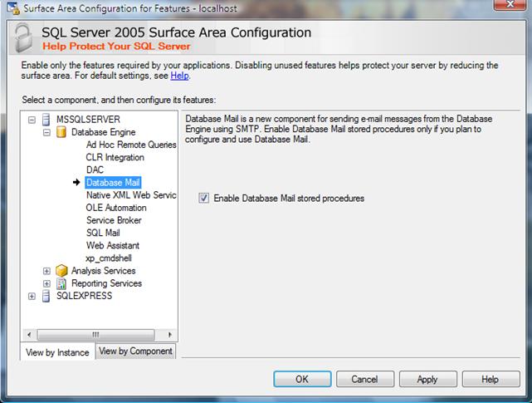Click the Analysis Services cube icon
Image resolution: width=532 pixels, height=403 pixels.
[x=61, y=271]
